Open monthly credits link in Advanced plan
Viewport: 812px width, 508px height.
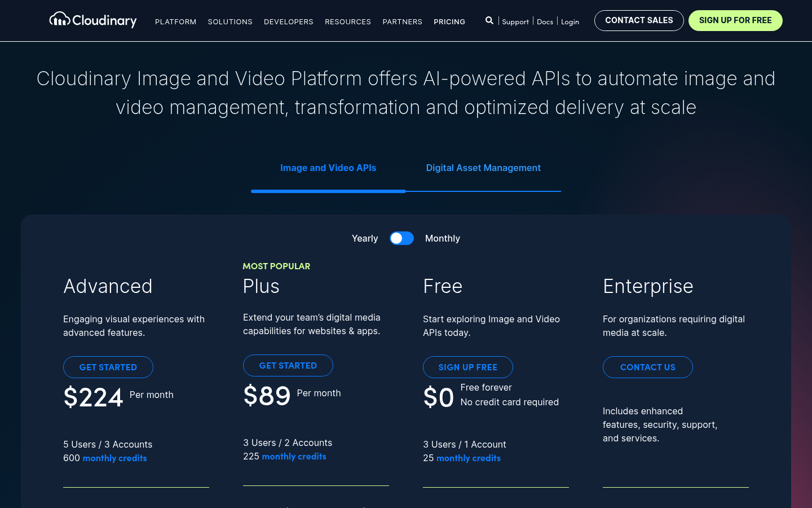click(114, 458)
